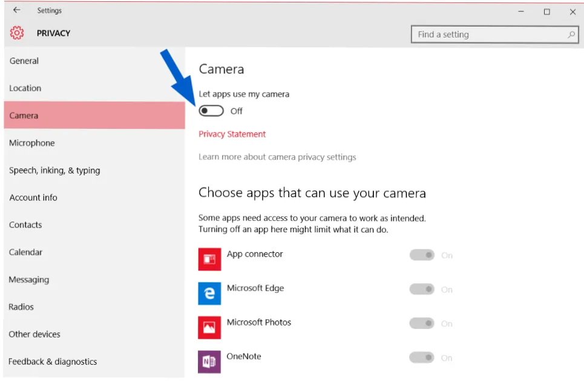
Task: Click the back arrow icon
Action: click(16, 10)
